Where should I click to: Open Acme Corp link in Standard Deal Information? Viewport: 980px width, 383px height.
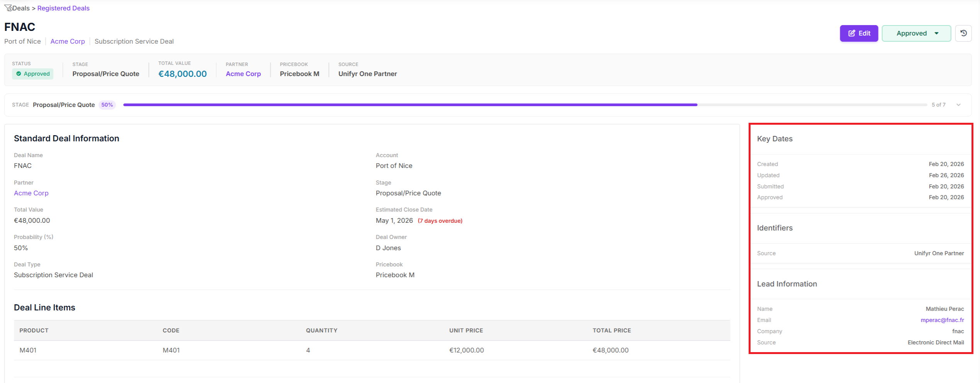tap(31, 193)
